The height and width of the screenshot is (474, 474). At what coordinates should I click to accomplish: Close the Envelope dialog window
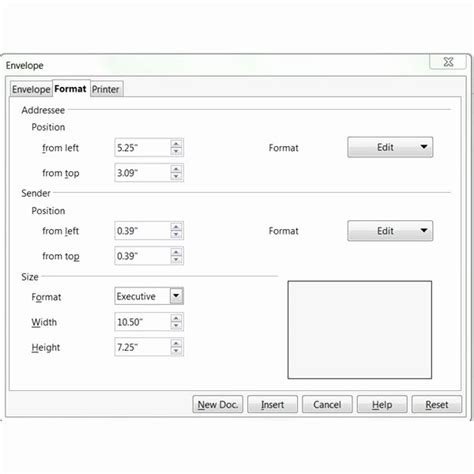click(x=448, y=62)
